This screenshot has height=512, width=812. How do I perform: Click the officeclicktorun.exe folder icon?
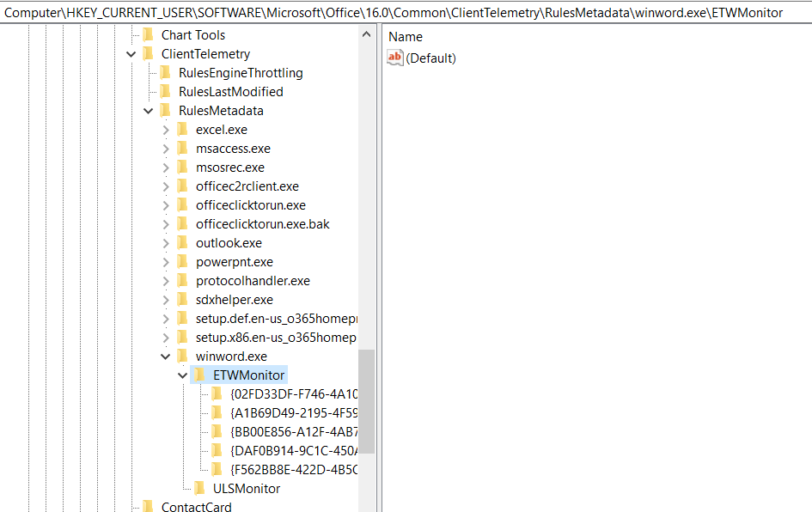[x=182, y=205]
